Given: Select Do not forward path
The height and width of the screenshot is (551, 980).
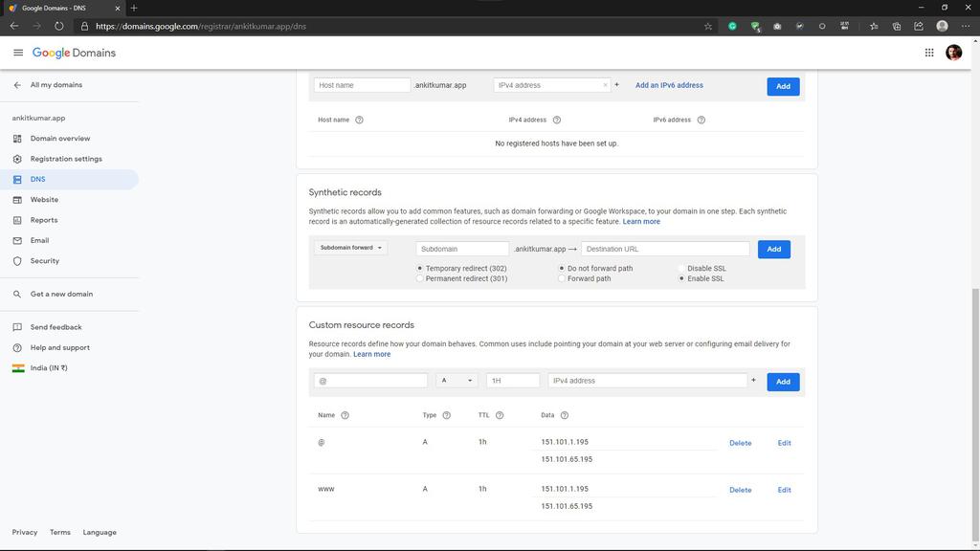Looking at the screenshot, I should [562, 268].
